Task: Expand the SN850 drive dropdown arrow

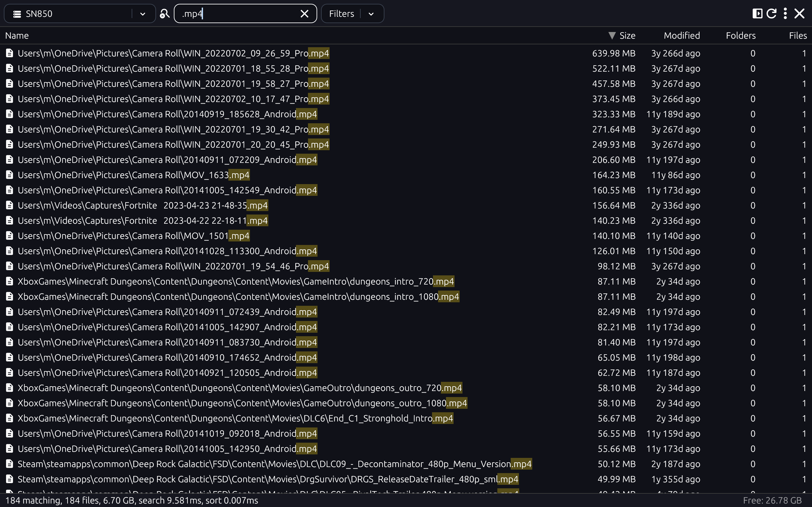Action: [143, 14]
